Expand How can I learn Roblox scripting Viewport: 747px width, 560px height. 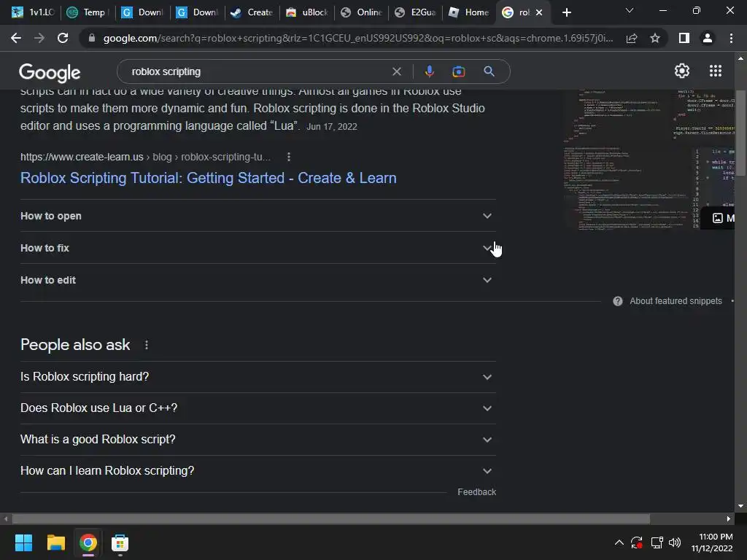[258, 471]
